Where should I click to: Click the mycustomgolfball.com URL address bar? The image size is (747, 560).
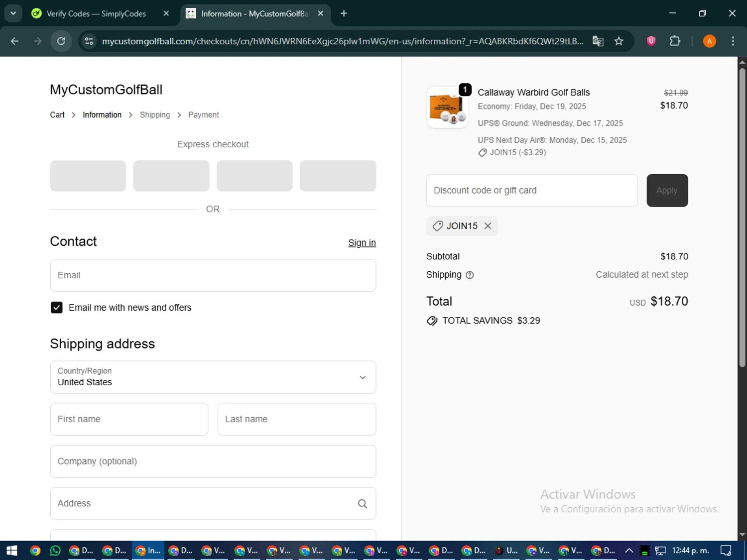click(x=343, y=41)
